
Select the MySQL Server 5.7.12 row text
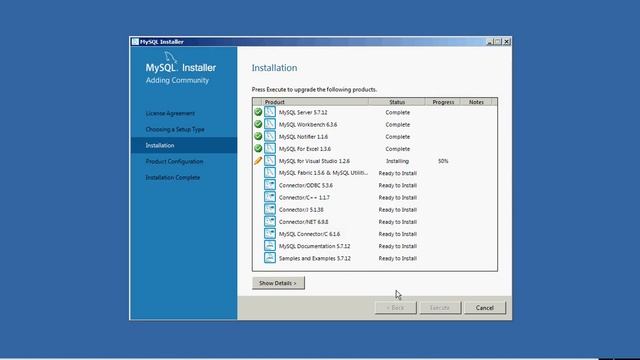coord(303,112)
